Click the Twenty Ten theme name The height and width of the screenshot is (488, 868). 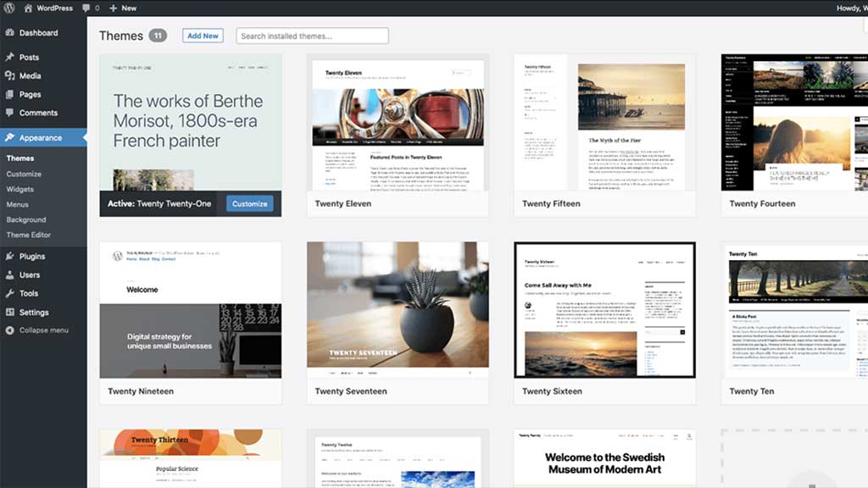pyautogui.click(x=752, y=391)
